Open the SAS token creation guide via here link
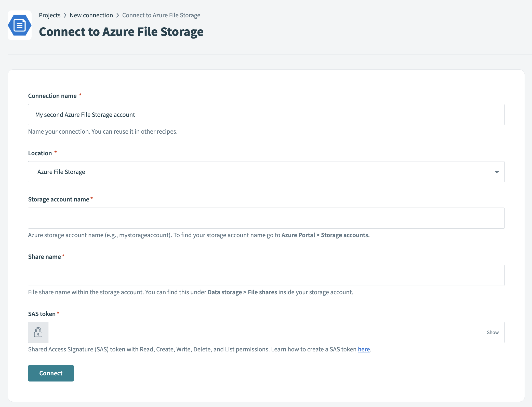Screen dimensions: 532x407 tap(363, 349)
